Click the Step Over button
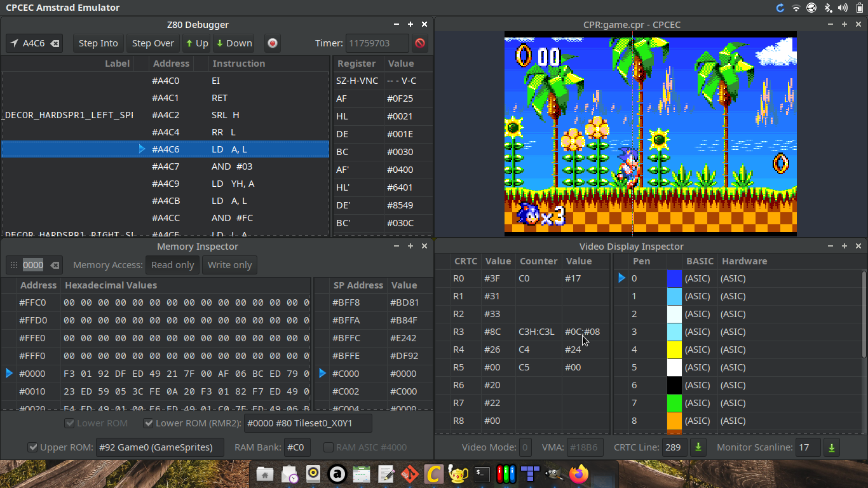This screenshot has width=868, height=488. (153, 43)
